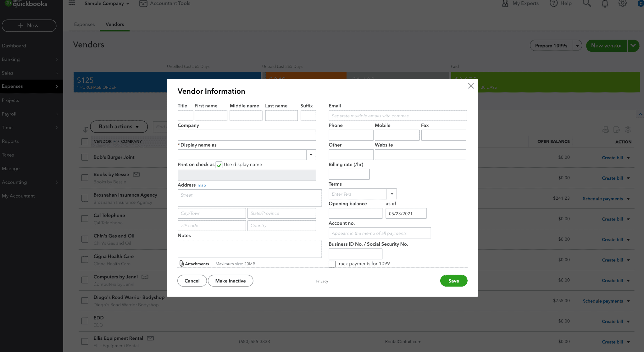Switch to the Vendors tab
644x352 pixels.
(115, 25)
